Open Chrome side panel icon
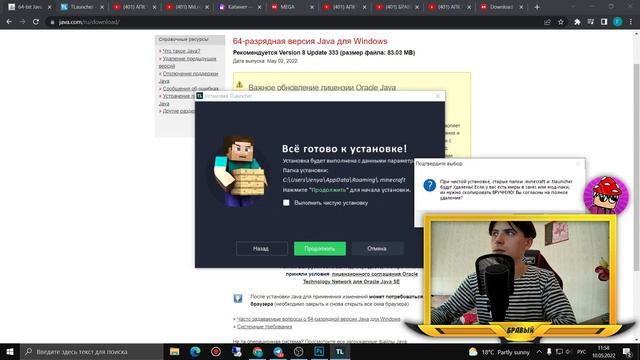The width and height of the screenshot is (640, 360). point(604,22)
